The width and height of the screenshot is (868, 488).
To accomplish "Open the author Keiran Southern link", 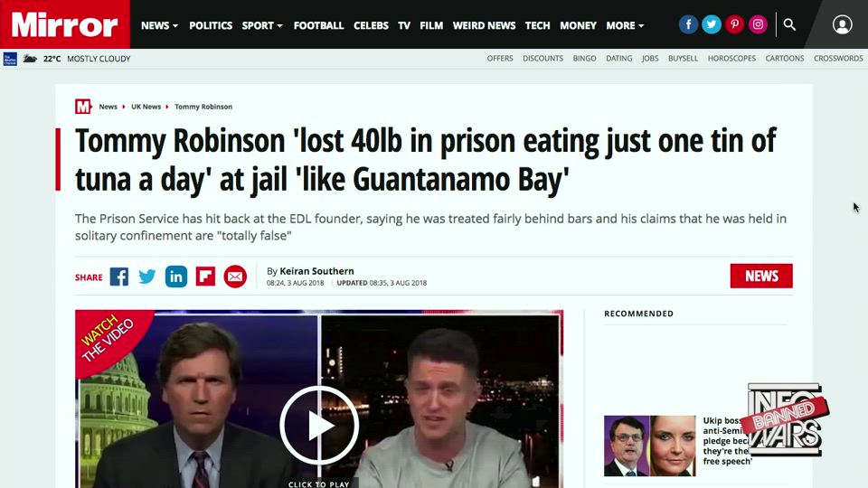I will (x=316, y=271).
